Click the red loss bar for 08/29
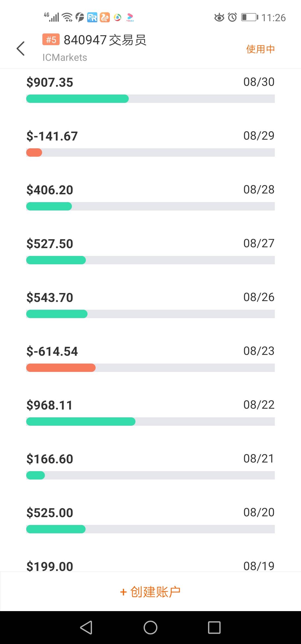 [x=34, y=152]
